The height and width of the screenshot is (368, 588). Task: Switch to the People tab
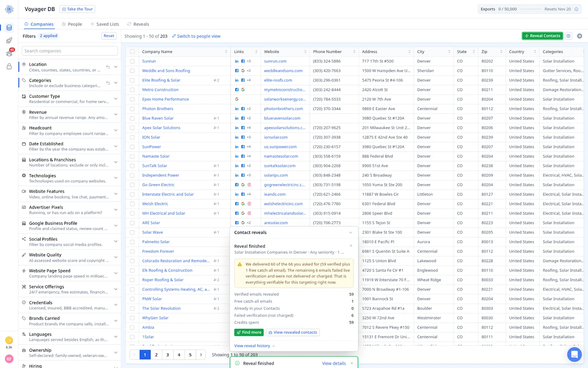pyautogui.click(x=72, y=24)
